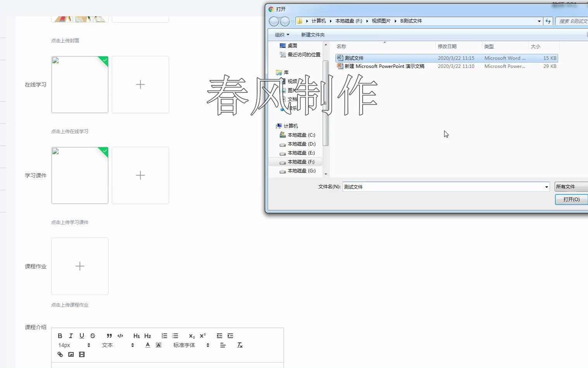The image size is (588, 368).
Task: Expand the 所有文件 file type dropdown
Action: pos(571,187)
